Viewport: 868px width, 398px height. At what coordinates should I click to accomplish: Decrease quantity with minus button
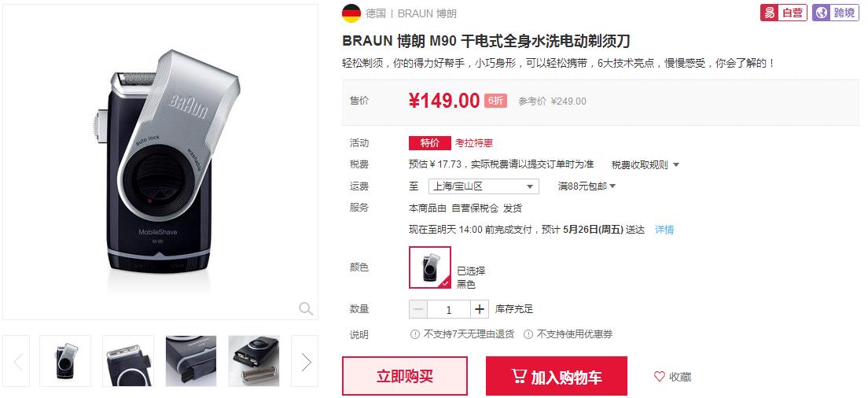pos(418,309)
